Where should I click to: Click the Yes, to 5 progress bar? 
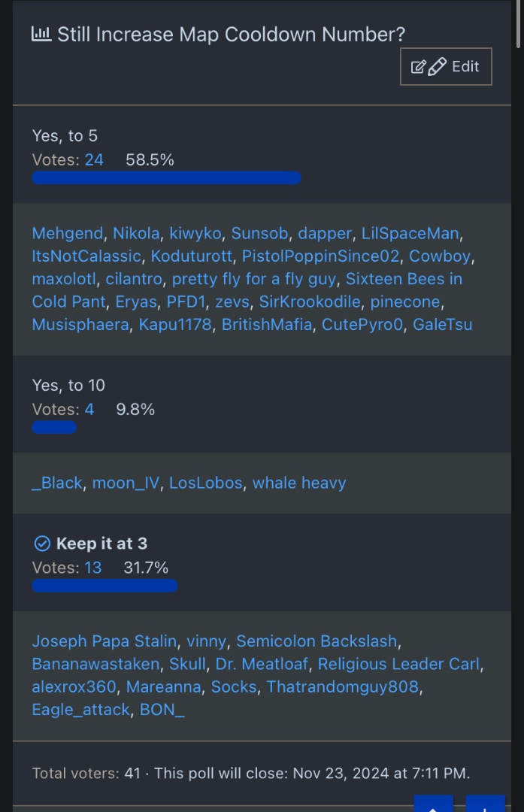[x=166, y=178]
